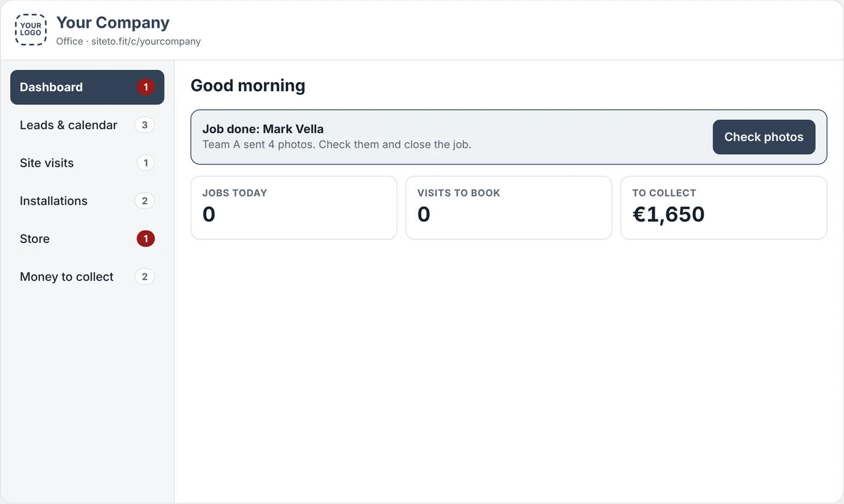The image size is (844, 504).
Task: Click the red badge on Dashboard
Action: (x=145, y=87)
